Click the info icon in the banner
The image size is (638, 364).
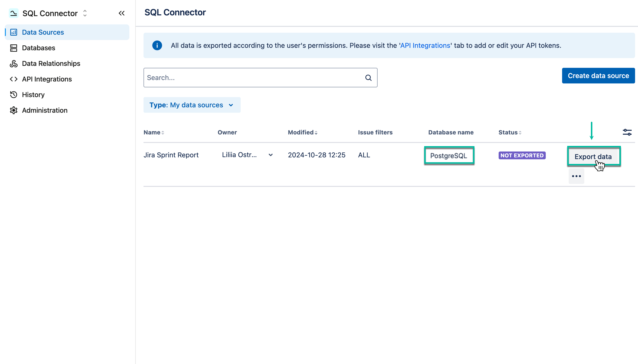click(x=157, y=45)
